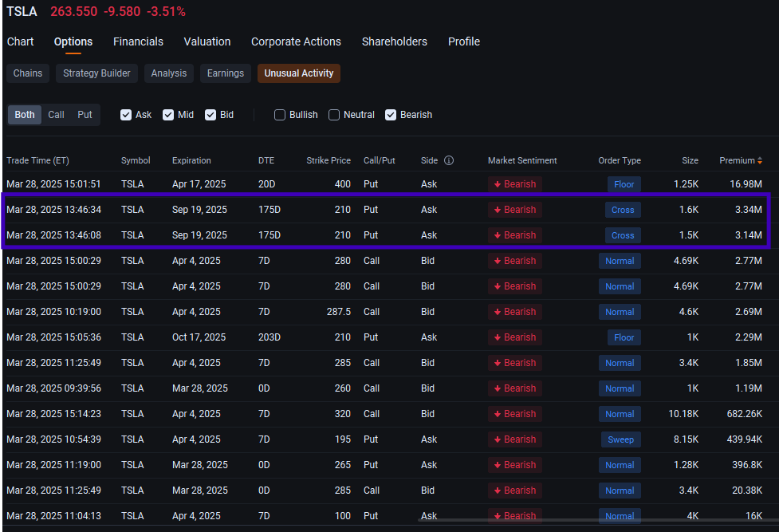The width and height of the screenshot is (779, 532).
Task: Open the Valuation tab
Action: click(207, 41)
